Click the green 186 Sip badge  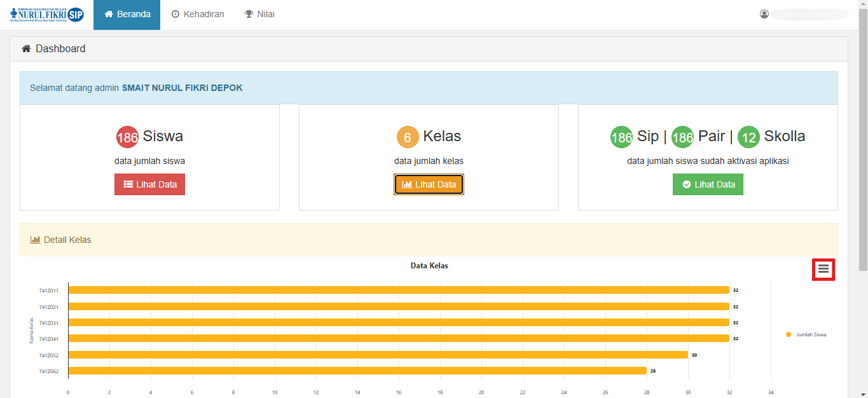coord(621,137)
